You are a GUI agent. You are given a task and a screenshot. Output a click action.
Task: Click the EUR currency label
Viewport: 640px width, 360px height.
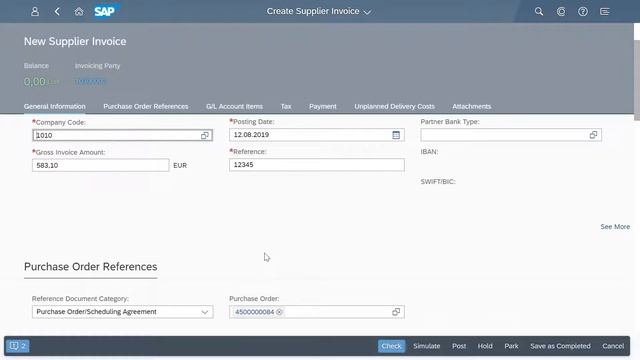click(x=180, y=165)
